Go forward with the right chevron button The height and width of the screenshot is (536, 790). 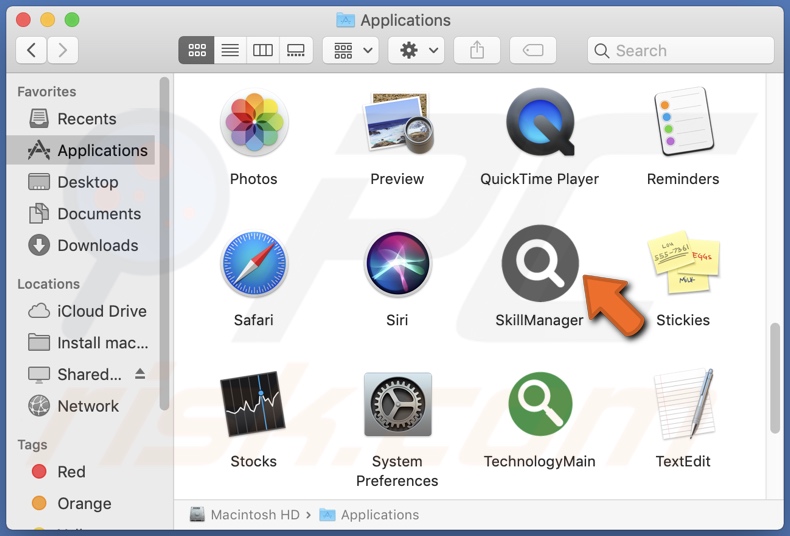[62, 50]
